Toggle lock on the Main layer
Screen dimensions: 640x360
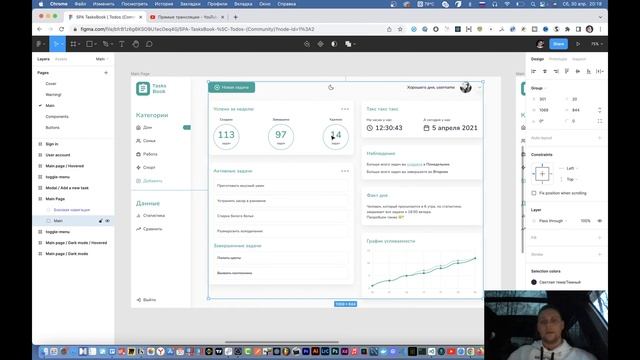(x=100, y=221)
